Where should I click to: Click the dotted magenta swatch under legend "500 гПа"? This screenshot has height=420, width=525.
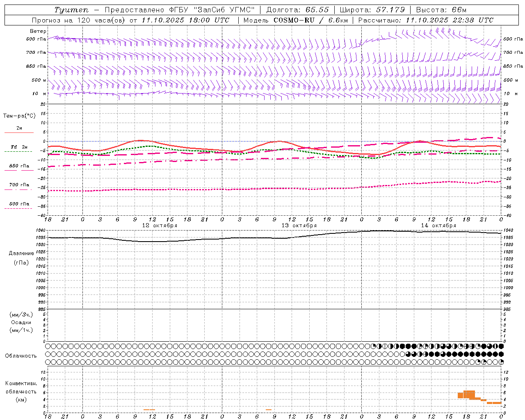(18, 209)
